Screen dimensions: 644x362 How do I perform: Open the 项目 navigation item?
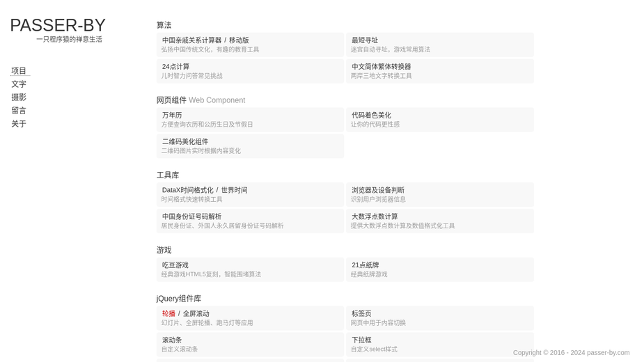pyautogui.click(x=19, y=71)
